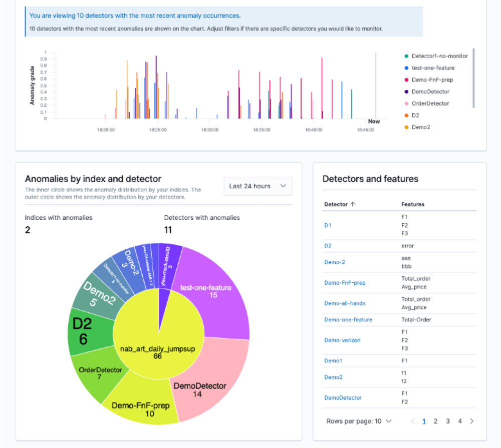Toggle OrderDetector legend entry
This screenshot has height=448, width=501.
[430, 104]
